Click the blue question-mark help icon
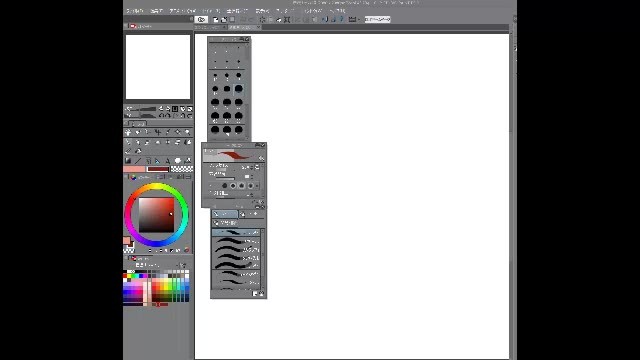Viewport: 640px width, 360px height. 342,20
